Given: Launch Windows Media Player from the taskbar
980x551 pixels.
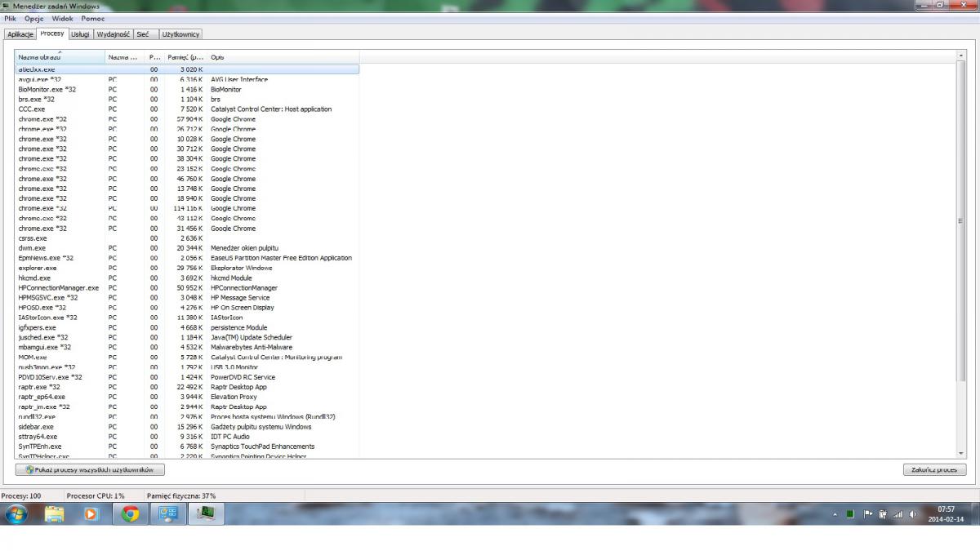Looking at the screenshot, I should (92, 514).
